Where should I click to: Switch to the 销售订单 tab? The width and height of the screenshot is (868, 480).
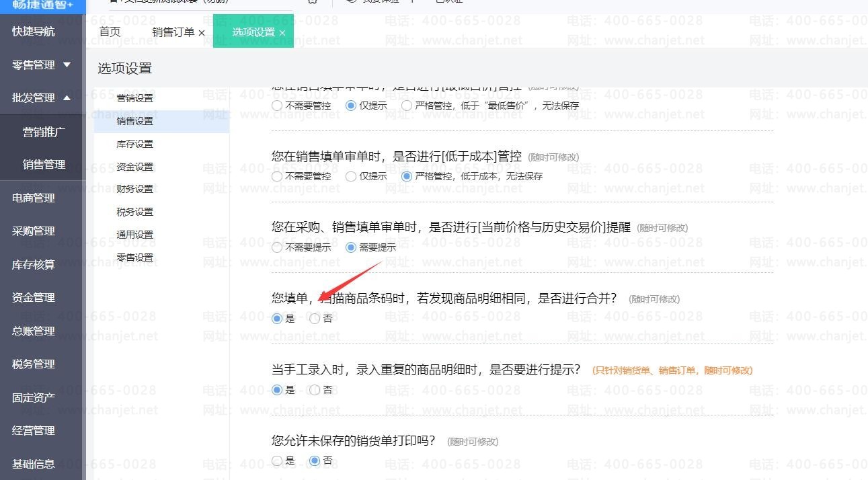[x=173, y=32]
